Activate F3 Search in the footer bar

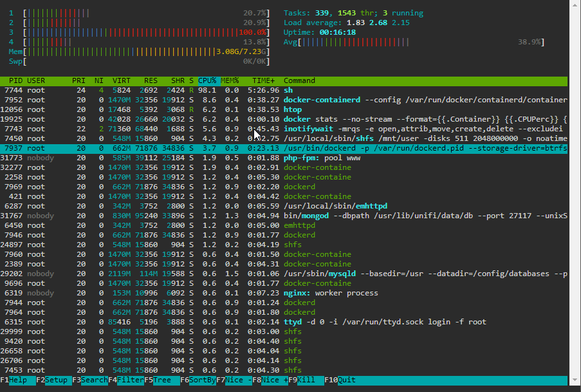click(89, 380)
